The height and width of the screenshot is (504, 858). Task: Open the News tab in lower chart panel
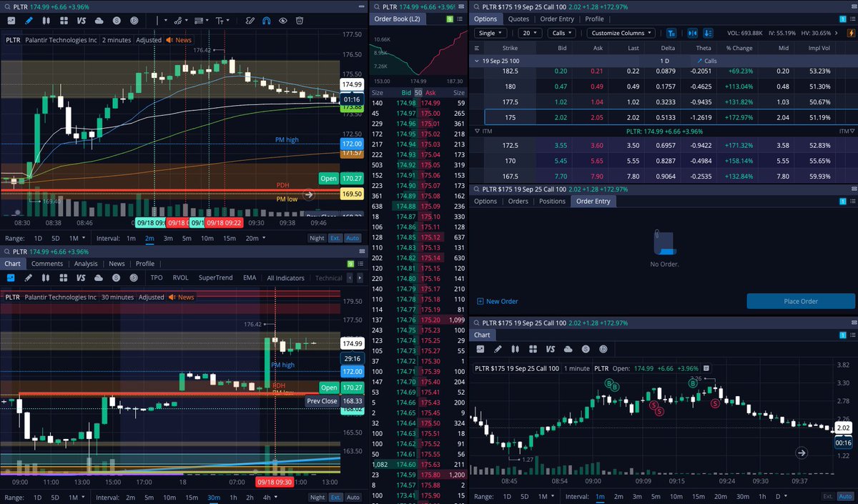click(117, 264)
